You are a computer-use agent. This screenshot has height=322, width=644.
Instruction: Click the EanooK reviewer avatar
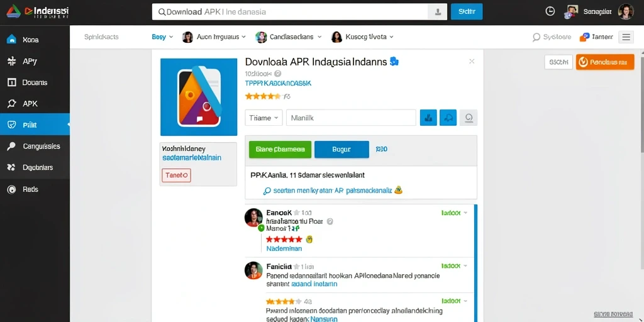click(x=253, y=217)
